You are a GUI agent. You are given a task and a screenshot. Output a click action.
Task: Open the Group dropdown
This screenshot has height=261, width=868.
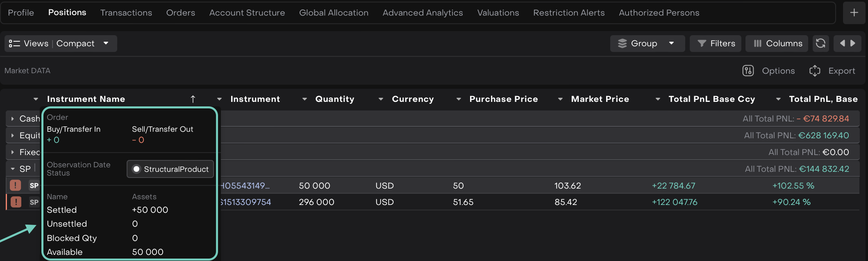647,43
